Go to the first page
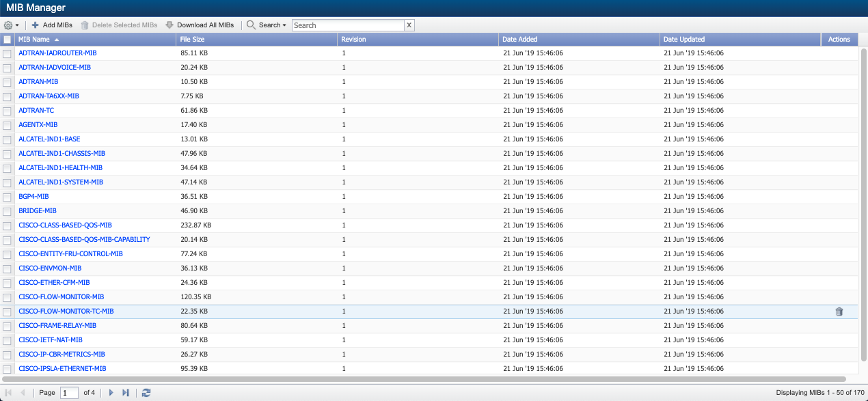 pyautogui.click(x=8, y=393)
